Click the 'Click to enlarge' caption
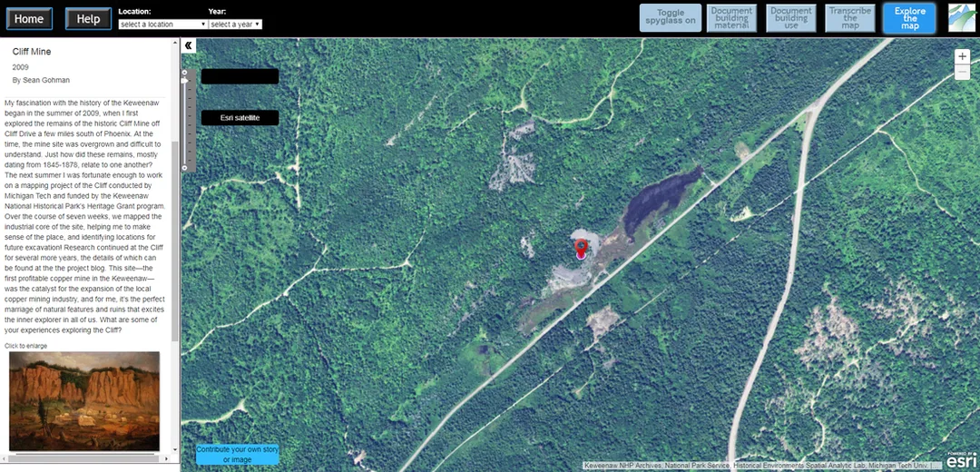The image size is (980, 472). point(25,346)
